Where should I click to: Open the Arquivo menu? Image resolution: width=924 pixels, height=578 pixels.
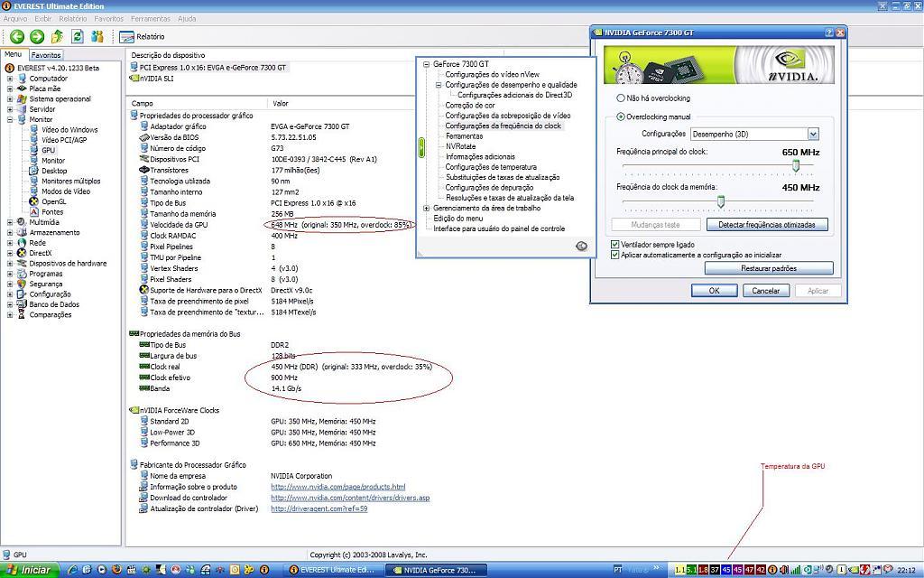coord(14,19)
